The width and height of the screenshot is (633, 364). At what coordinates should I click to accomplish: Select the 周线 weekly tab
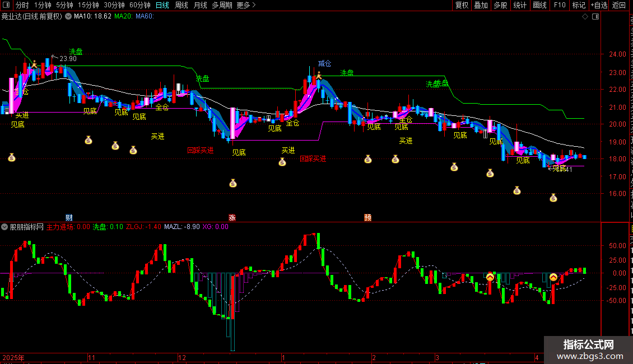[x=181, y=5]
